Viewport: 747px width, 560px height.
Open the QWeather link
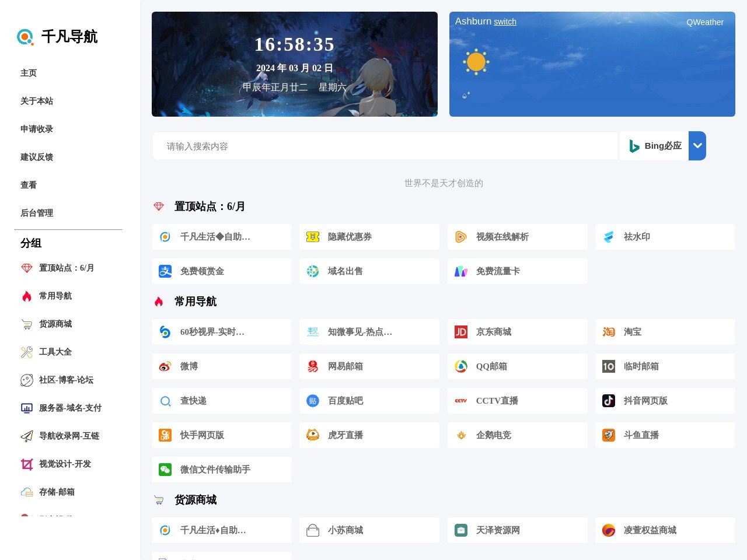pos(705,22)
